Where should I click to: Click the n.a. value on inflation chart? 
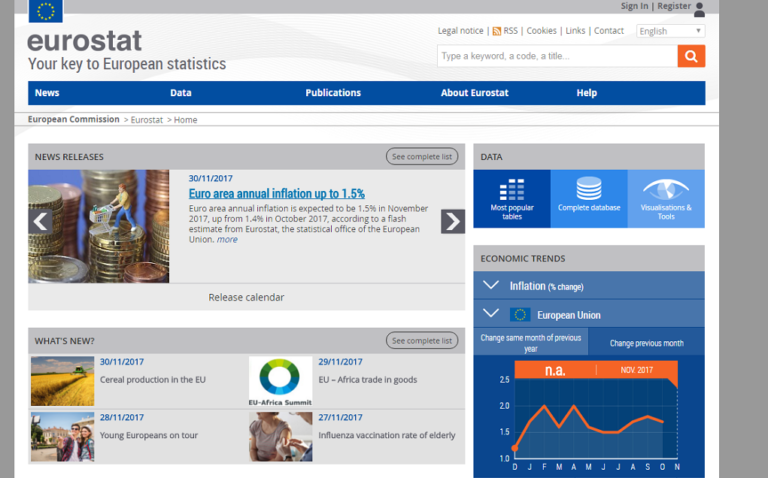coord(555,370)
